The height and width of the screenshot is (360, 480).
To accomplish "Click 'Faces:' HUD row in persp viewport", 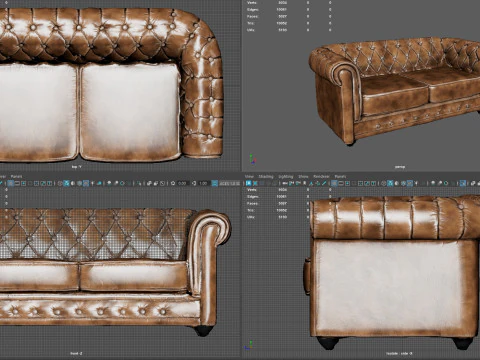I will pyautogui.click(x=289, y=16).
